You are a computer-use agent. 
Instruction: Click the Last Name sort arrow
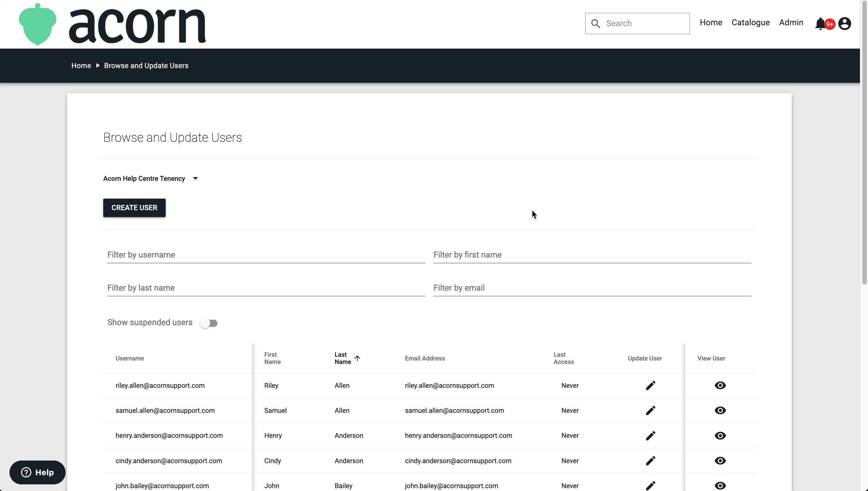(357, 358)
